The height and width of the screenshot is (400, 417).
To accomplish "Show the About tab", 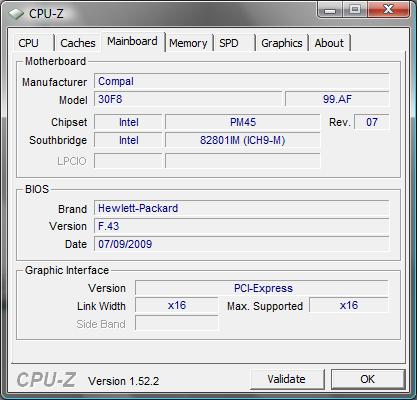I will tap(329, 43).
